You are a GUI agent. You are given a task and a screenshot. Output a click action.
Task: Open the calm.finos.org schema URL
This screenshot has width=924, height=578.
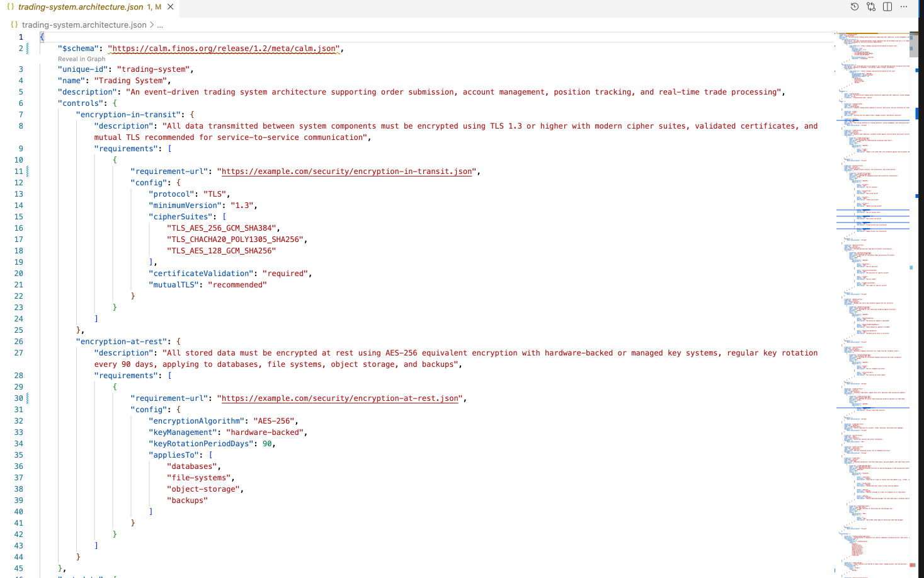point(224,49)
